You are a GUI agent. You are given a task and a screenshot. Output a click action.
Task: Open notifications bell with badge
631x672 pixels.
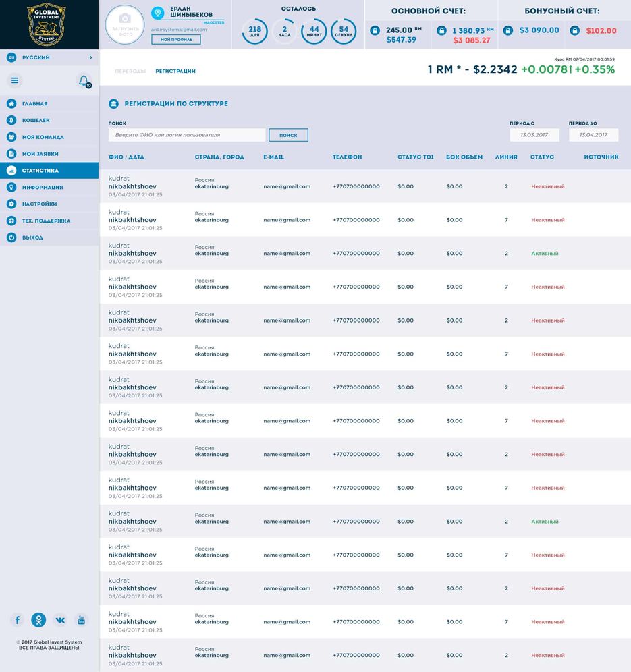pos(84,81)
